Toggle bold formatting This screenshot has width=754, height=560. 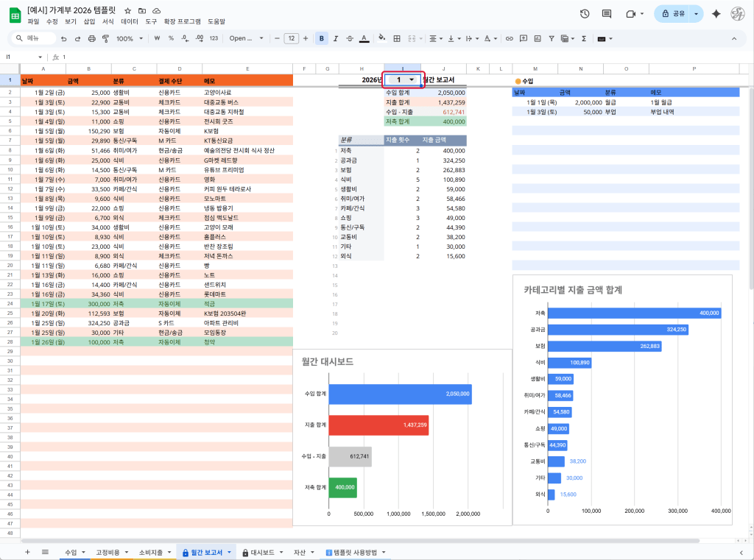pos(322,38)
